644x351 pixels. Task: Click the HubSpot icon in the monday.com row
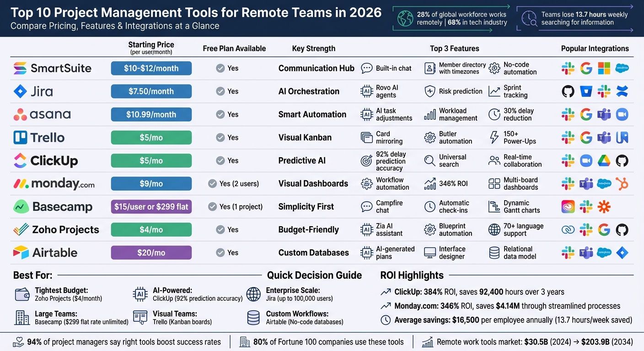point(622,184)
